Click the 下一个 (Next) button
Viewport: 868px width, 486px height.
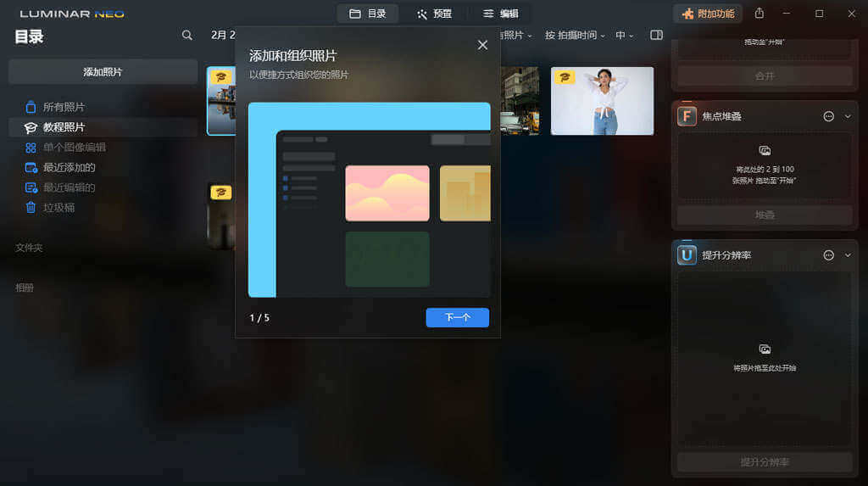coord(457,317)
